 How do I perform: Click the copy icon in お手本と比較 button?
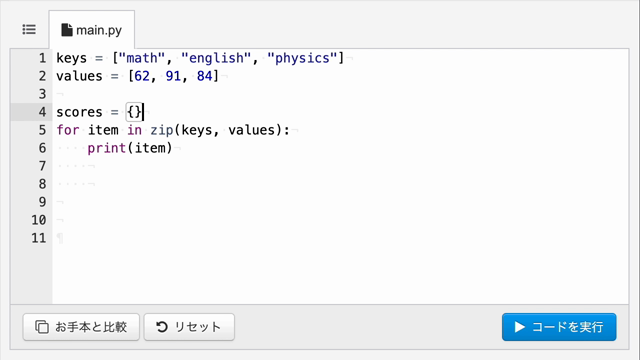click(x=42, y=327)
